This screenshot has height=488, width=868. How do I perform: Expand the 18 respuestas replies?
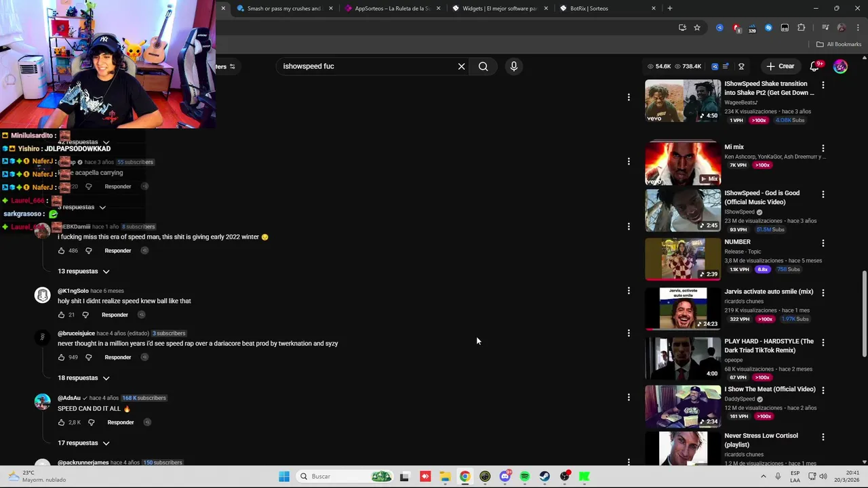[x=83, y=378]
